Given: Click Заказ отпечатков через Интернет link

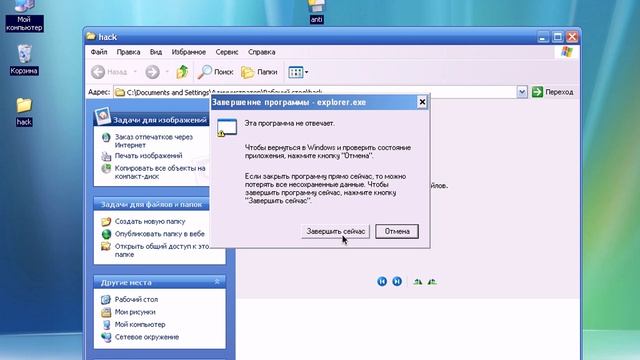Looking at the screenshot, I should pyautogui.click(x=153, y=141).
